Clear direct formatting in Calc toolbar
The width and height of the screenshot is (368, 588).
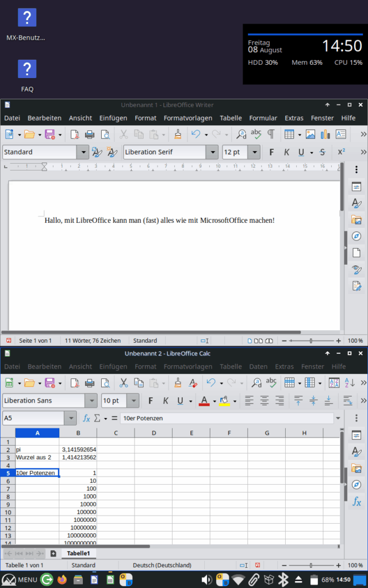[x=193, y=382]
